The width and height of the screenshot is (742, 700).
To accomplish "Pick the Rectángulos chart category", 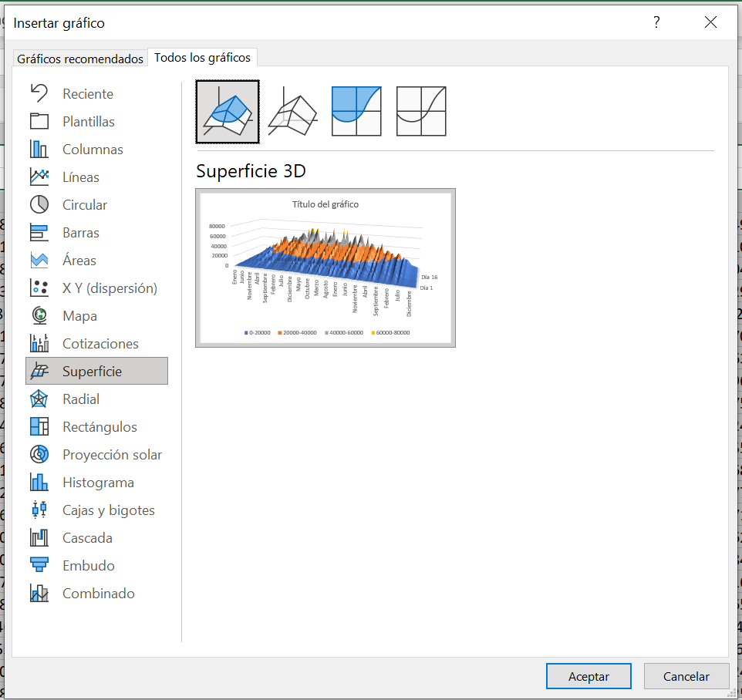I will click(x=96, y=426).
